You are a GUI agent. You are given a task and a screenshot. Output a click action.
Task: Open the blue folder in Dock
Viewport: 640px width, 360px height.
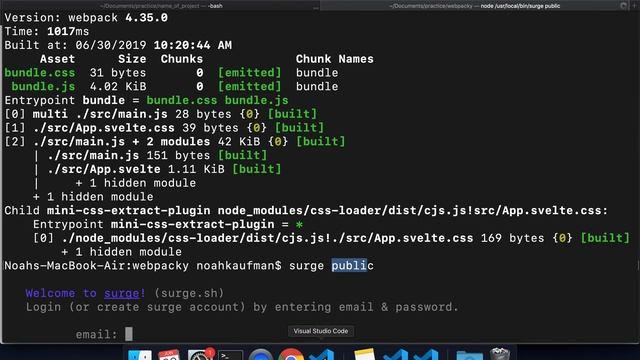pyautogui.click(x=470, y=355)
